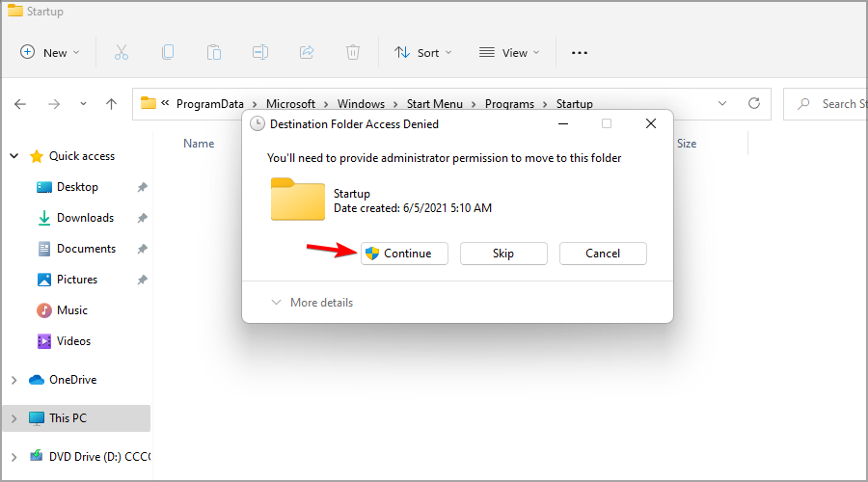Click the Cancel button
The image size is (868, 482).
pos(603,254)
